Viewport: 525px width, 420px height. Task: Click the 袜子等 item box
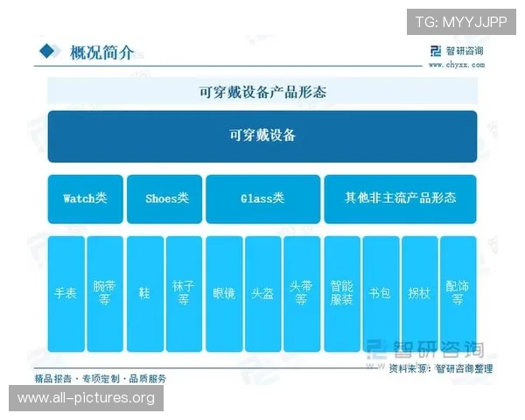(184, 294)
